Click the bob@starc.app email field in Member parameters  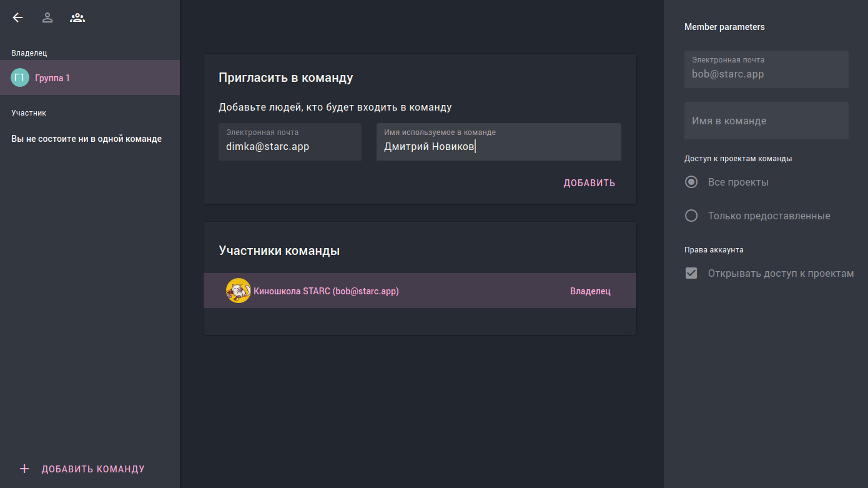pos(766,73)
